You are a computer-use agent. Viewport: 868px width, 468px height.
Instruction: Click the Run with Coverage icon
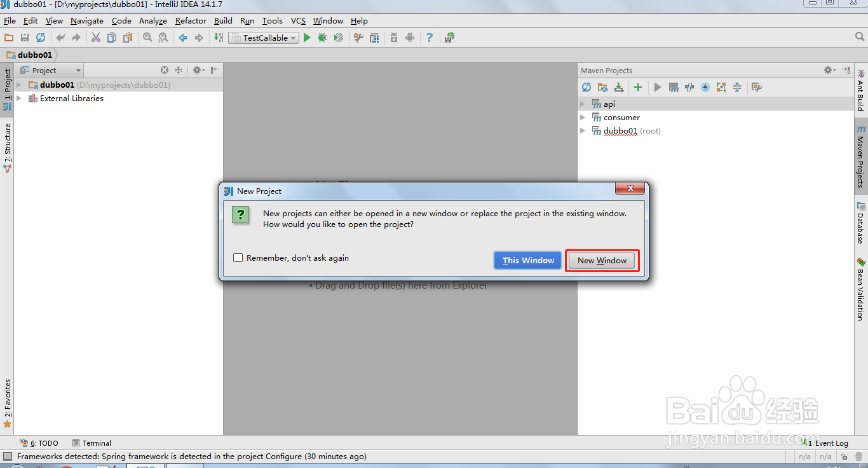pyautogui.click(x=339, y=38)
